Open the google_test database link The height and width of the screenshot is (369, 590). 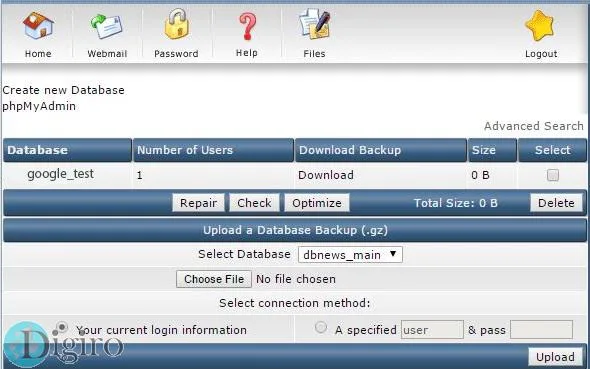(x=61, y=174)
